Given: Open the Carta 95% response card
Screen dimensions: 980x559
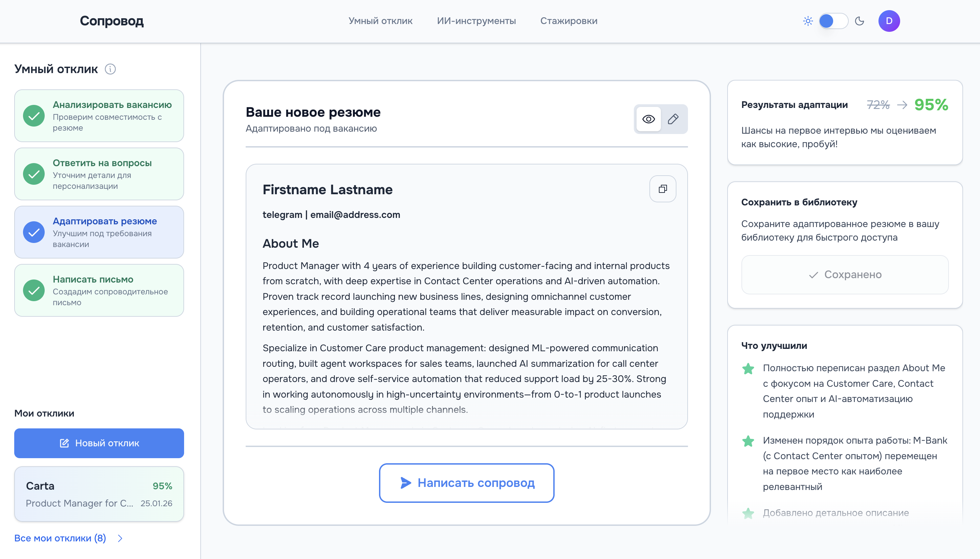Looking at the screenshot, I should 99,494.
